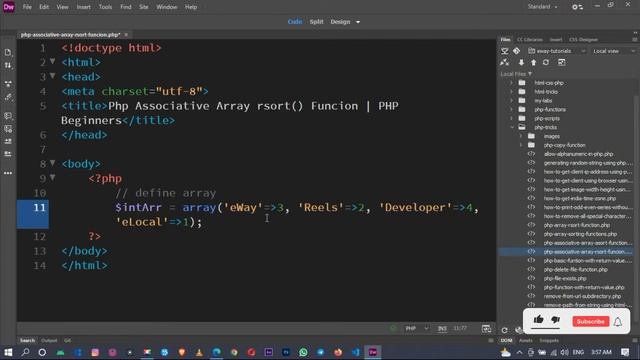Viewport: 640px width, 360px height.
Task: Click the Git diamond icon in Files panel
Action: pyautogui.click(x=516, y=51)
